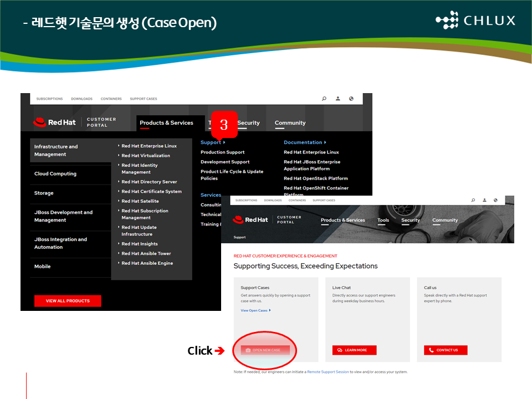Open View Open Cases link
This screenshot has width=532, height=399.
(x=255, y=310)
